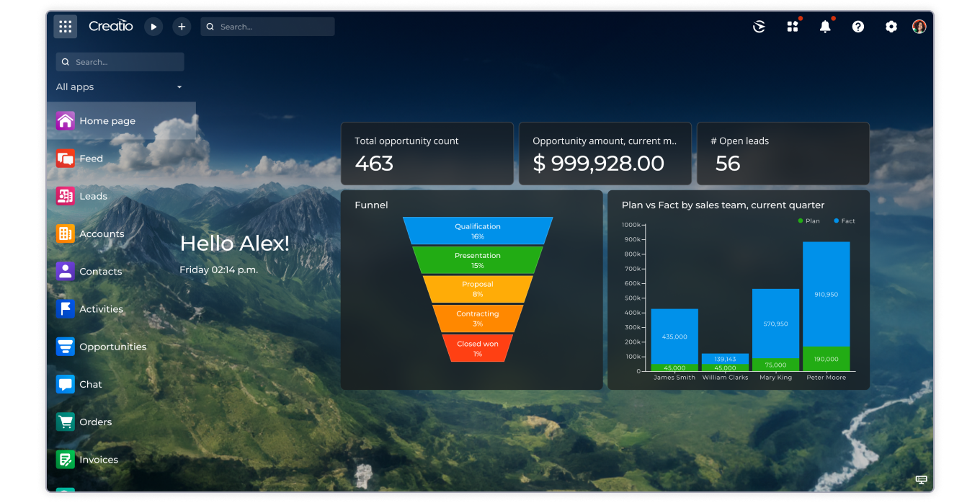Click the Opportunities sidebar icon
The width and height of the screenshot is (980, 503).
click(65, 347)
